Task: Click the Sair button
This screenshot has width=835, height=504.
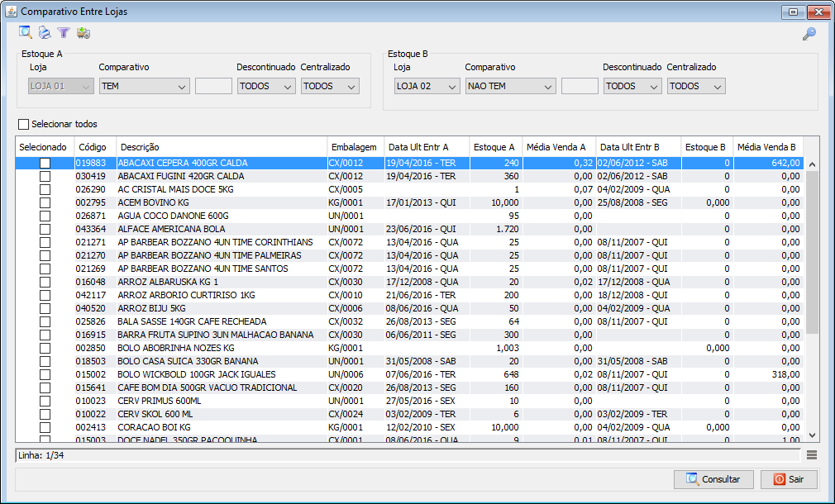Action: pyautogui.click(x=790, y=479)
